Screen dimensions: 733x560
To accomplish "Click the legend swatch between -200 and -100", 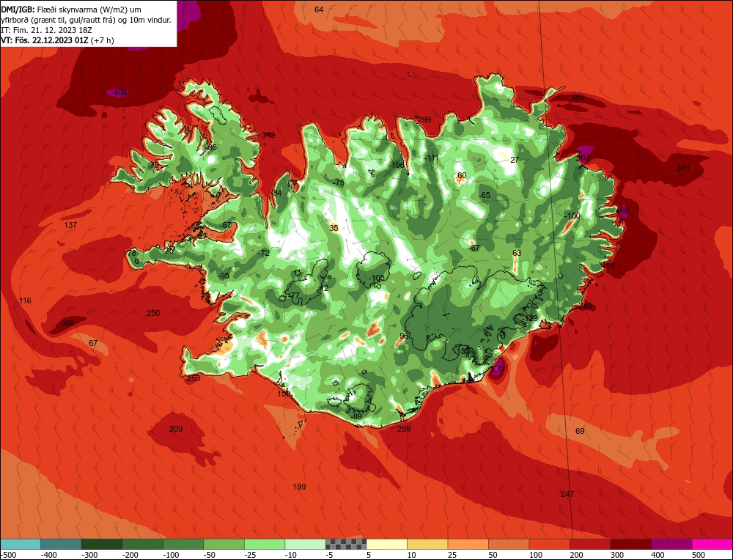I will point(143,544).
